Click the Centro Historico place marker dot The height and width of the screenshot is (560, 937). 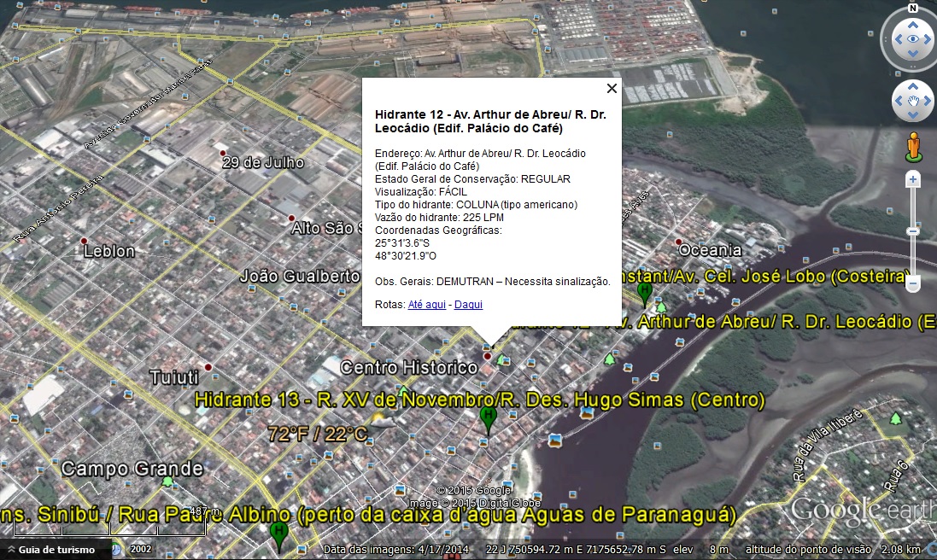[x=488, y=356]
